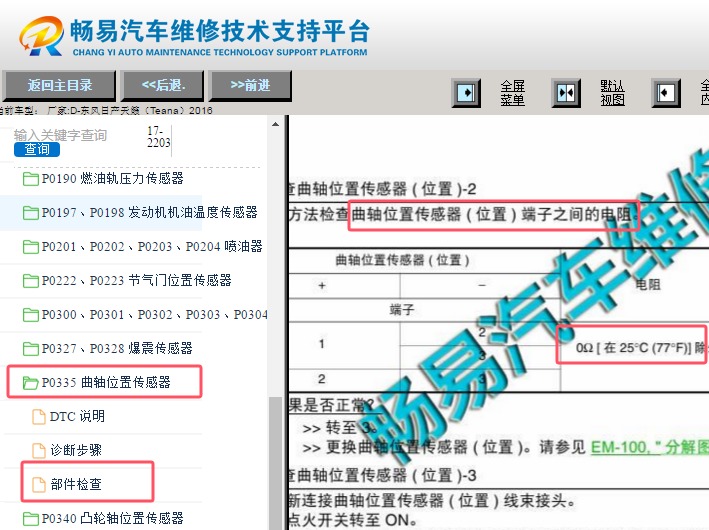Viewport: 709px width, 530px height.
Task: Open the EM-100 分解图 reference link
Action: point(650,447)
